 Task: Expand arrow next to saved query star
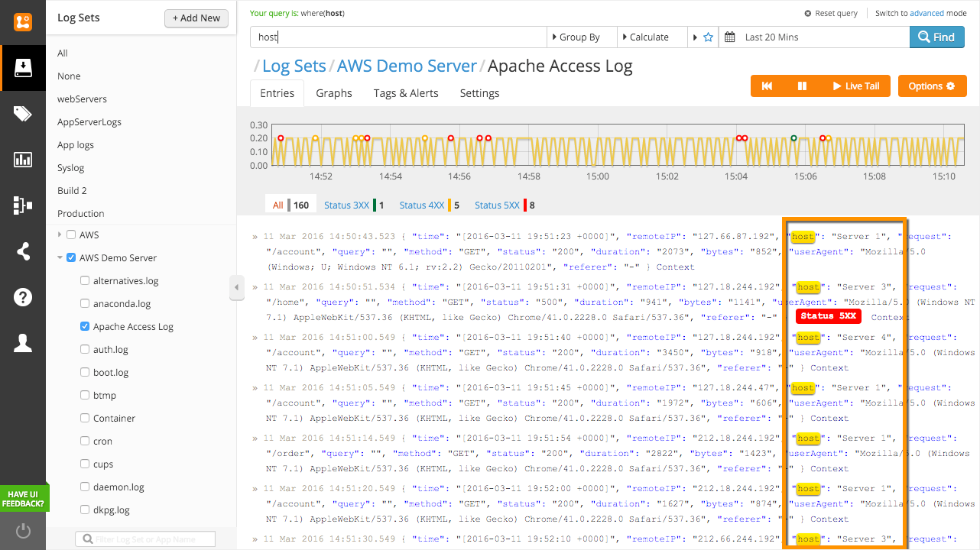click(695, 37)
